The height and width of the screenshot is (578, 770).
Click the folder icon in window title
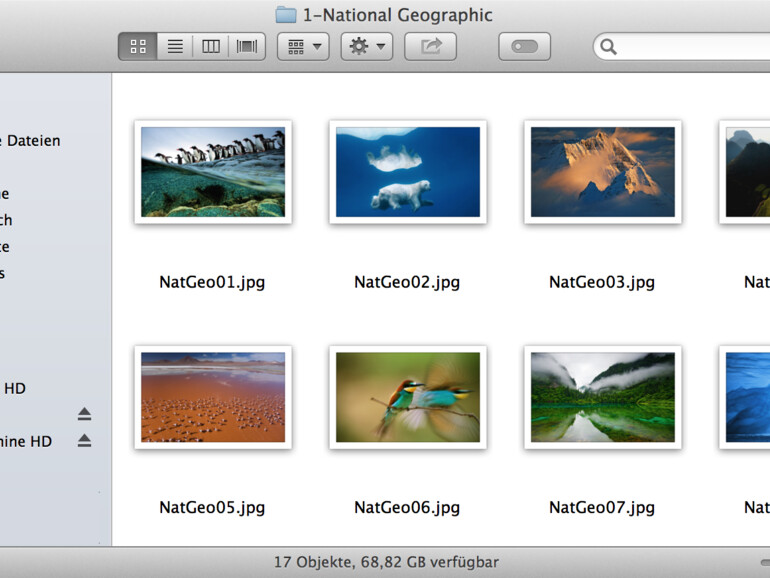tap(286, 15)
